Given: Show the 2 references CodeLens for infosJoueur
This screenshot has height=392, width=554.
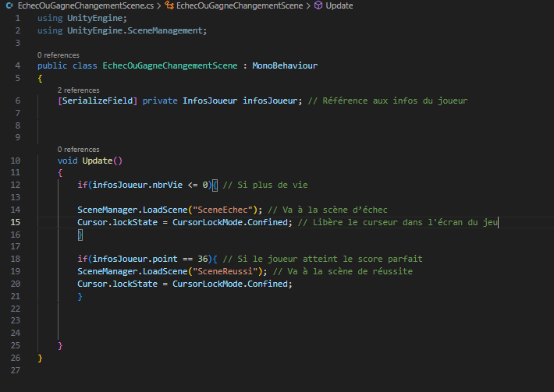Looking at the screenshot, I should point(79,90).
